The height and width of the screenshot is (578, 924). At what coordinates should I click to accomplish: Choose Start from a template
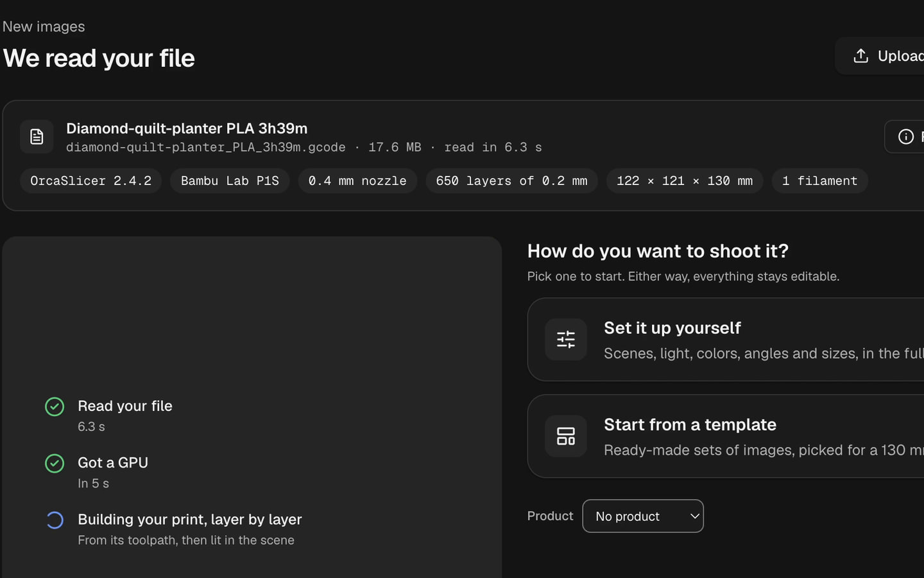(726, 436)
